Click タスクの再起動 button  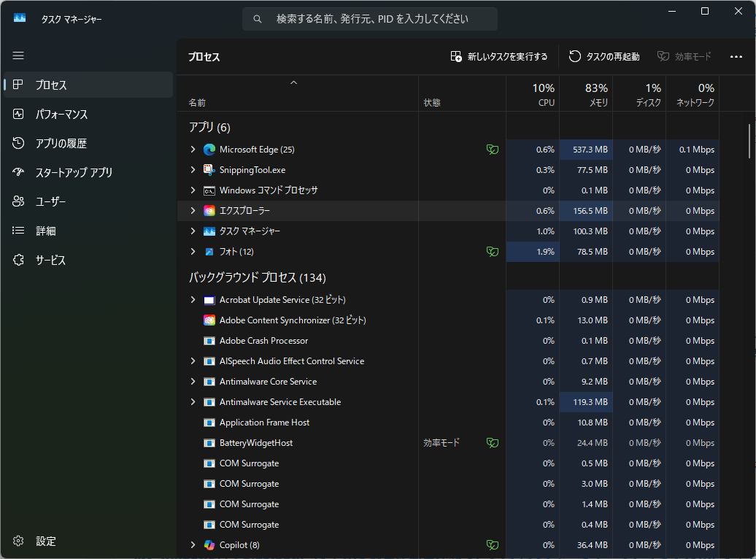[604, 56]
